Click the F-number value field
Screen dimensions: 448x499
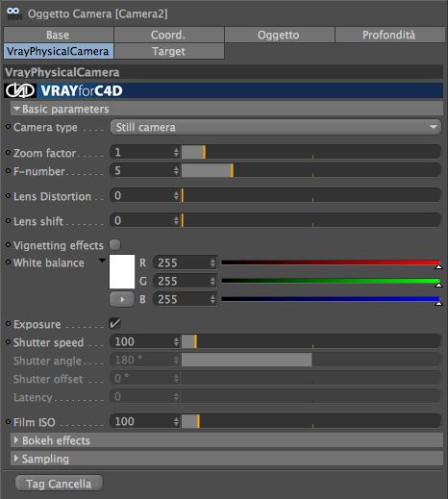pos(141,170)
